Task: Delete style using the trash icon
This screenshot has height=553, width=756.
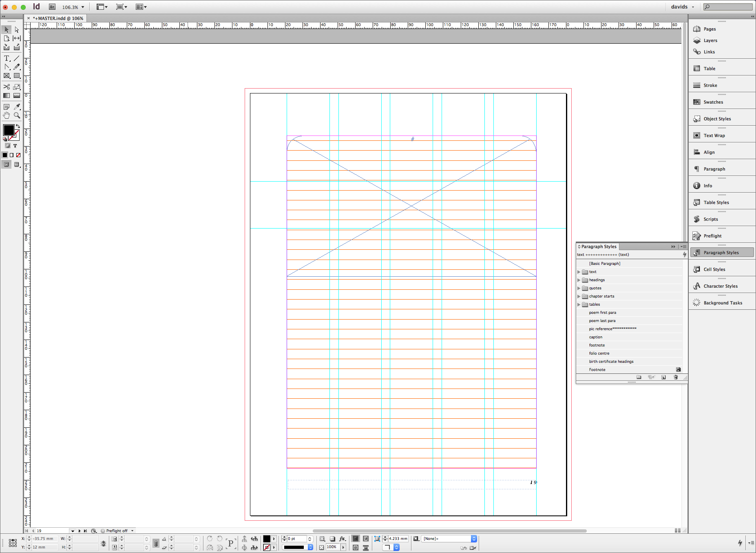Action: 676,377
